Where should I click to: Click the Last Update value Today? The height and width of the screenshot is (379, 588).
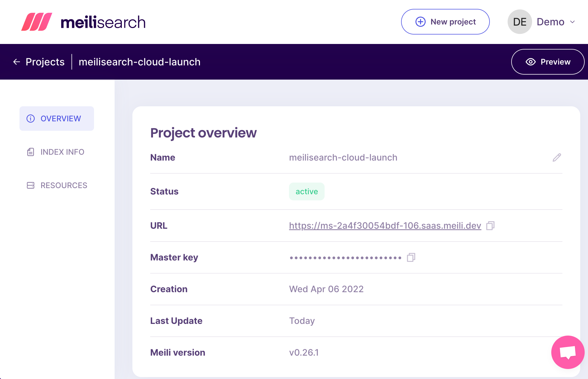tap(302, 321)
